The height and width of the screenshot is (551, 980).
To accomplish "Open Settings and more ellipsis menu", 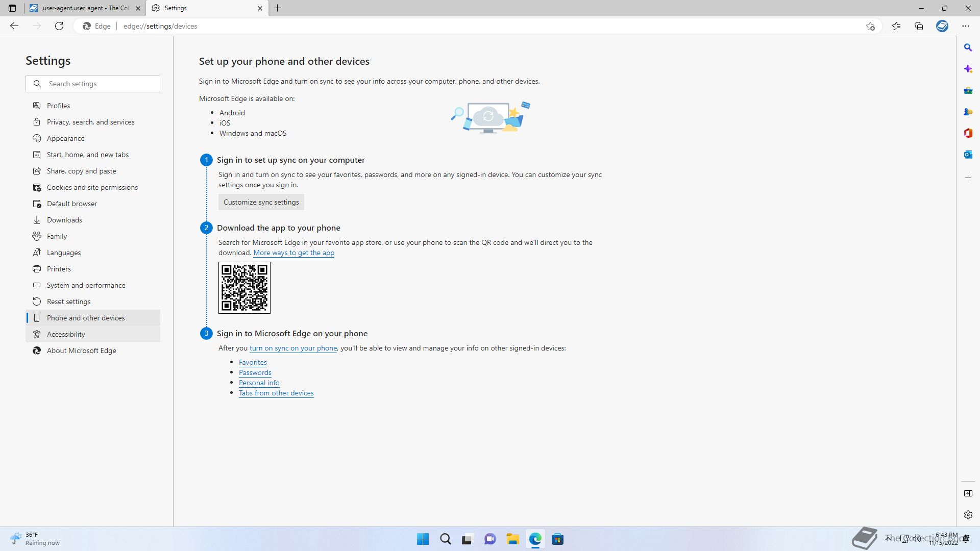I will (x=965, y=26).
